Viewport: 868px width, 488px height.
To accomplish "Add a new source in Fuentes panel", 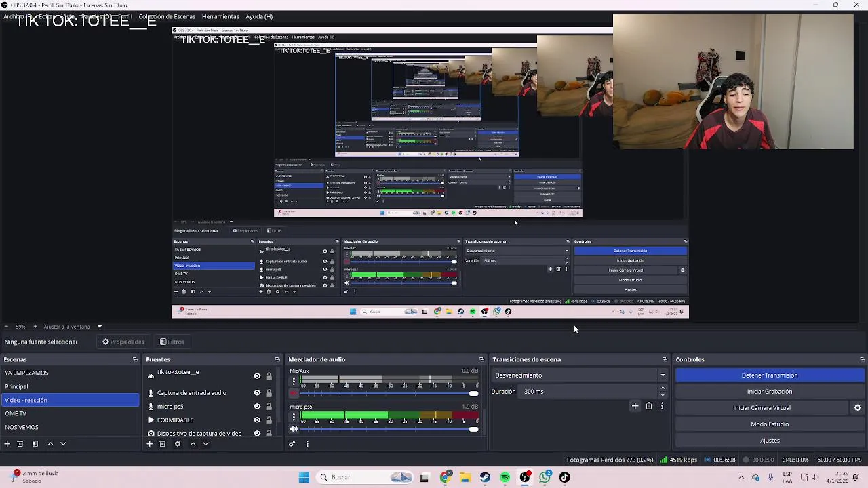I will [150, 444].
